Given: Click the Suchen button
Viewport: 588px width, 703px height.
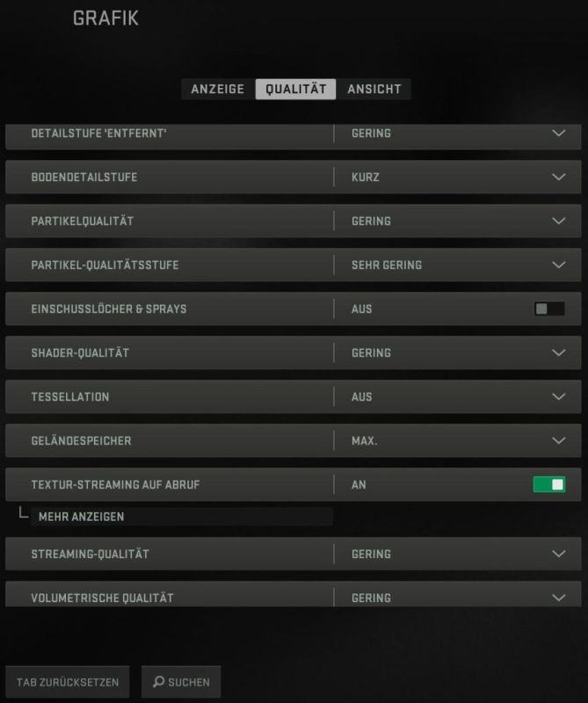Looking at the screenshot, I should pos(182,682).
